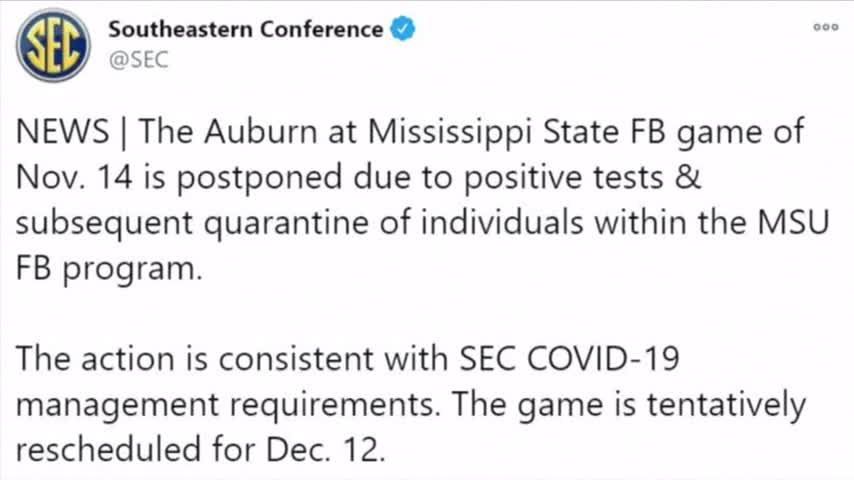Click the word NEWS in tweet
This screenshot has height=480, width=854.
63,132
